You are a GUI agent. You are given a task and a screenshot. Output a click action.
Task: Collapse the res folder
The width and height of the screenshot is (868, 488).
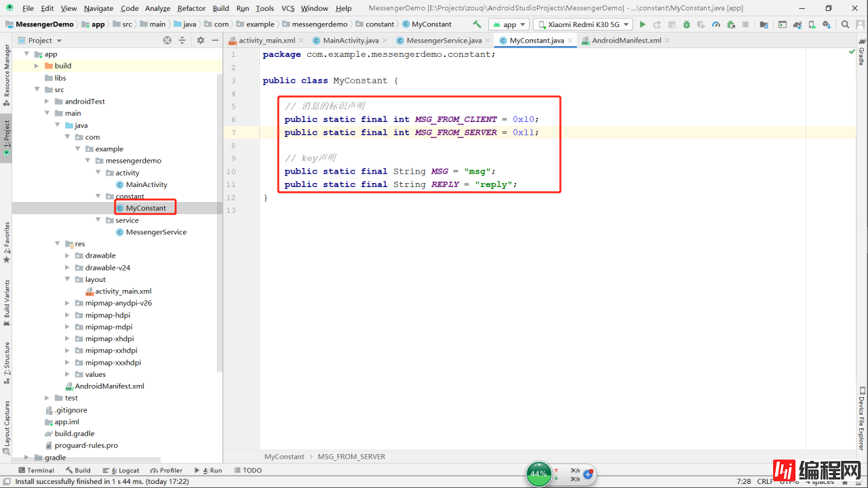(x=58, y=244)
